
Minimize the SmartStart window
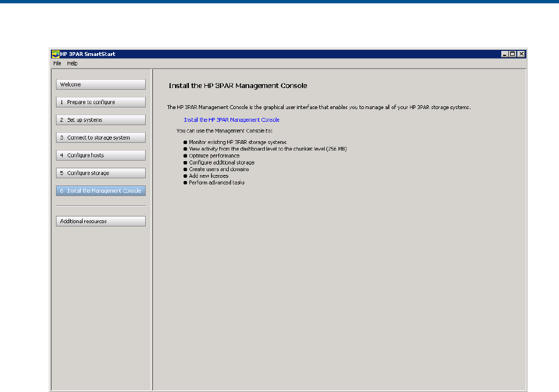click(x=505, y=54)
